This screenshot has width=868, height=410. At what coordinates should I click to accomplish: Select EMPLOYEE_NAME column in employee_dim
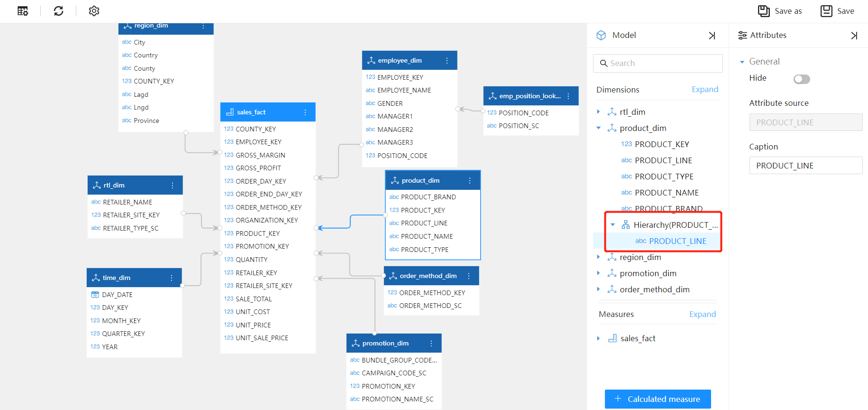click(x=404, y=90)
